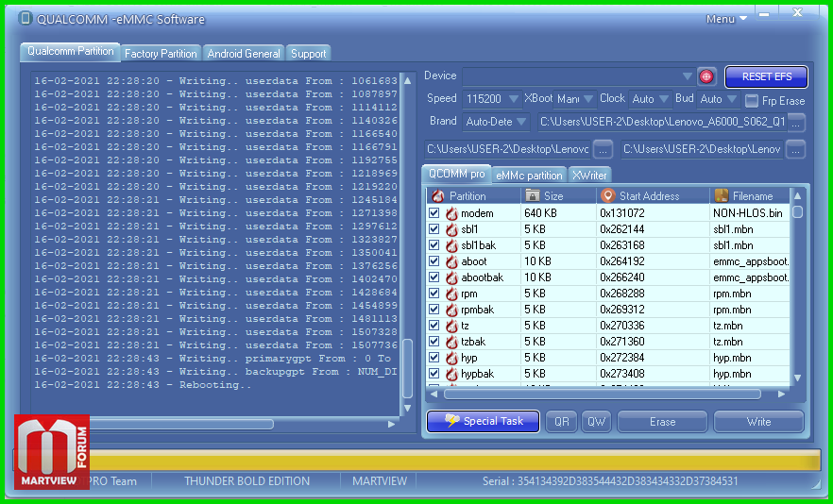Click the Size column header icon
Viewport: 833px width, 504px height.
[x=533, y=196]
